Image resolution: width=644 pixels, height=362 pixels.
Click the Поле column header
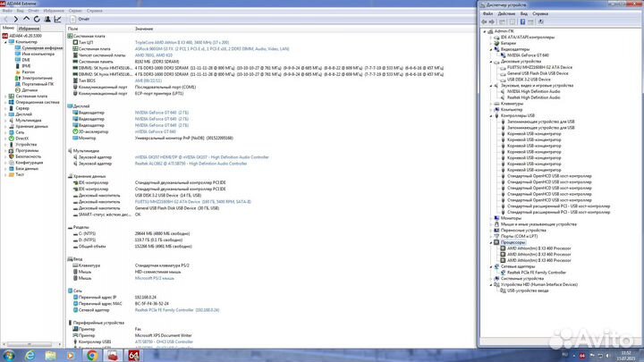(72, 29)
